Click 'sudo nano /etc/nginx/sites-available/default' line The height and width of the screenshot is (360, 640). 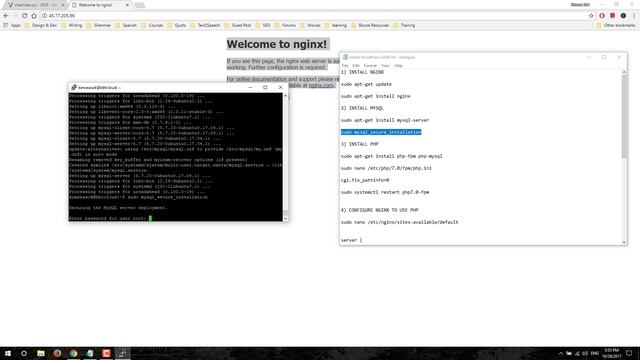[400, 222]
